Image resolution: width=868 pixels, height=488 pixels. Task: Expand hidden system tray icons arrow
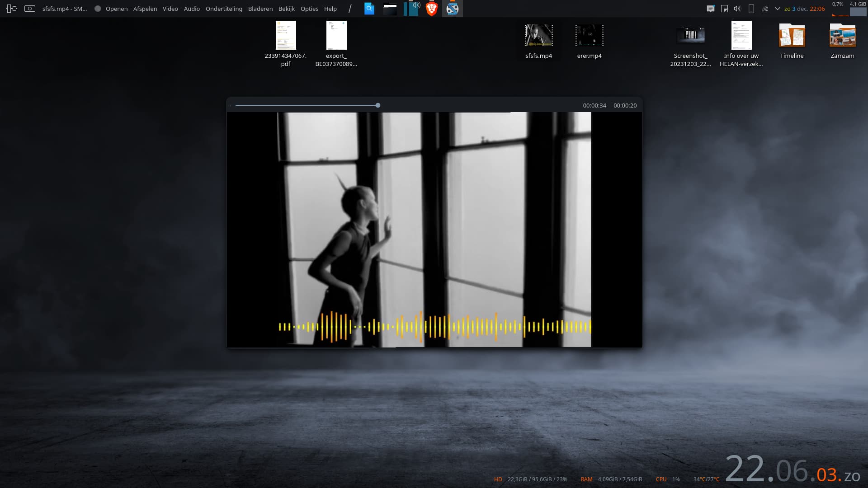click(x=778, y=9)
